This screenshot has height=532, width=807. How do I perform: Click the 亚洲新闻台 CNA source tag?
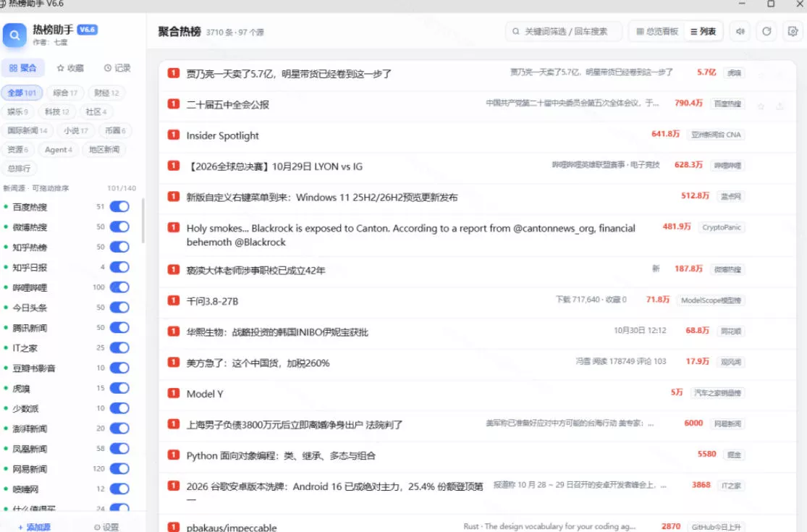coord(715,135)
